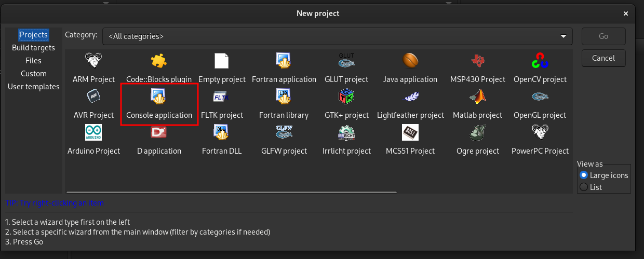Viewport: 644px width, 259px height.
Task: Switch view to List mode
Action: pos(584,187)
